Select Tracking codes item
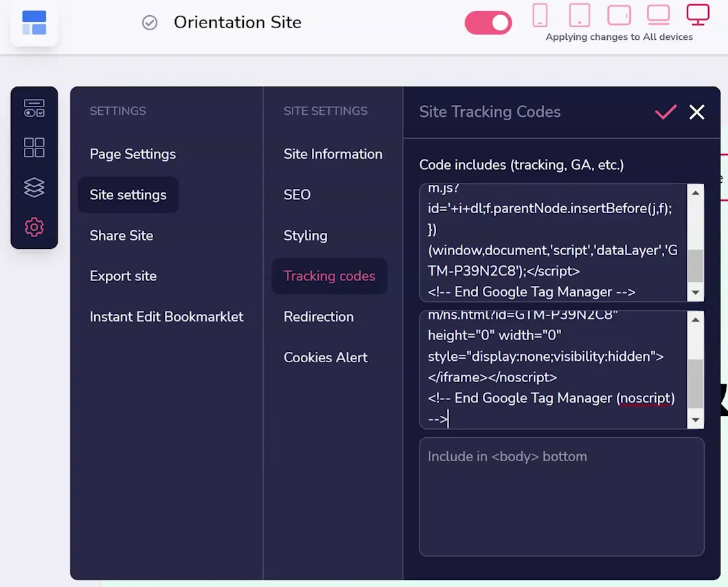 [x=330, y=276]
